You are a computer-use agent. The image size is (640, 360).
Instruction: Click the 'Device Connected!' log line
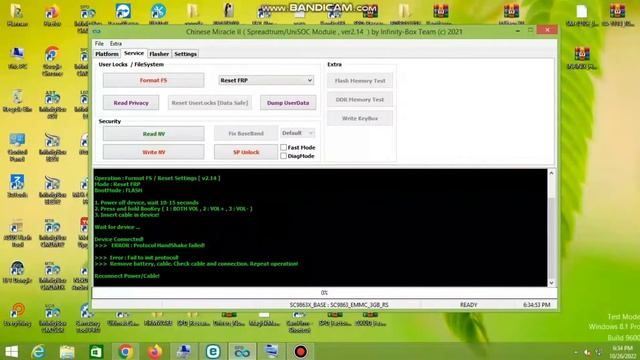click(x=119, y=239)
